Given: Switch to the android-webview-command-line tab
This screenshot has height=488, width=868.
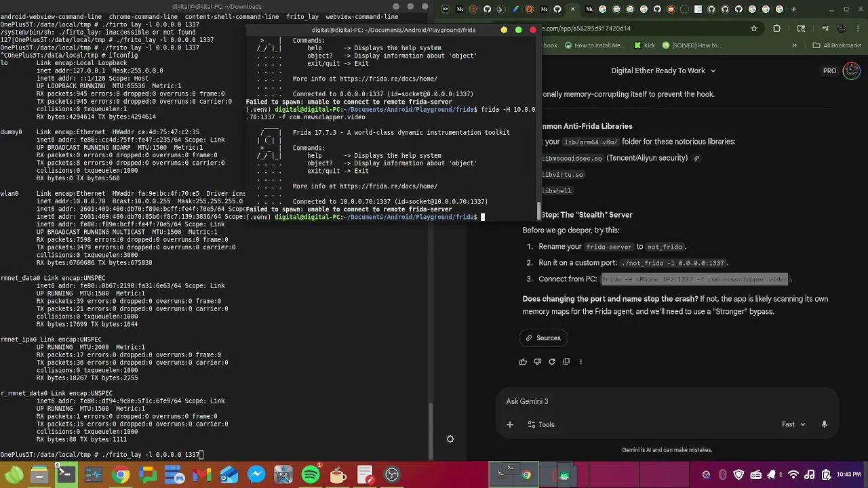Looking at the screenshot, I should tap(51, 17).
